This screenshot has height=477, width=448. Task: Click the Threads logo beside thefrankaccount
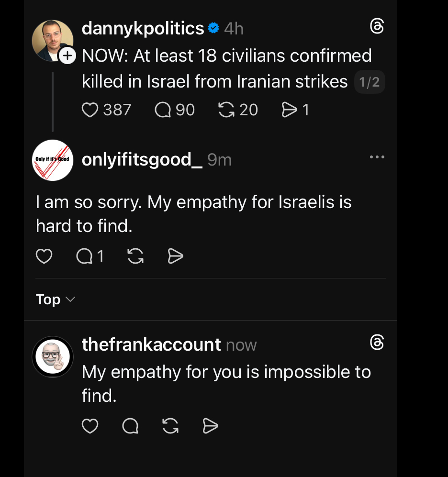[377, 343]
